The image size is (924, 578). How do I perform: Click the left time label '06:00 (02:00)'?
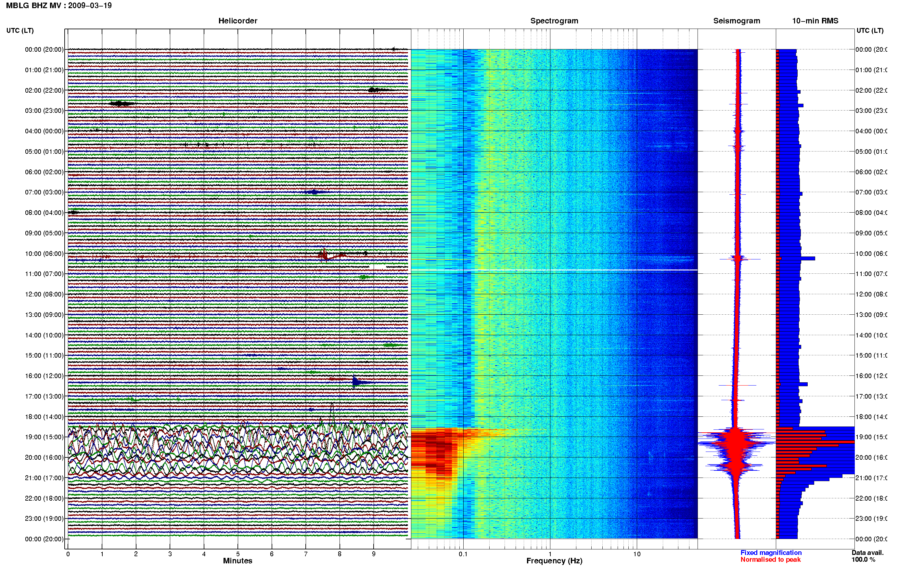pyautogui.click(x=44, y=172)
